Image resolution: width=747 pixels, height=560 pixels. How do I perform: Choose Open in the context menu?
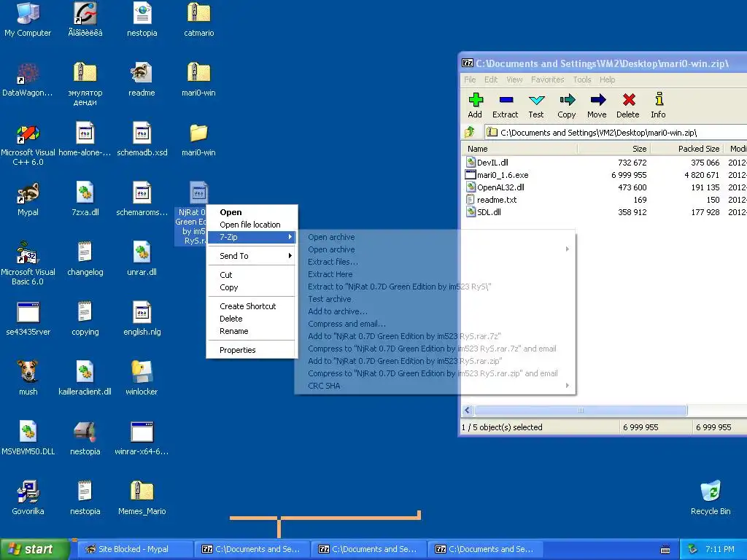pyautogui.click(x=252, y=212)
